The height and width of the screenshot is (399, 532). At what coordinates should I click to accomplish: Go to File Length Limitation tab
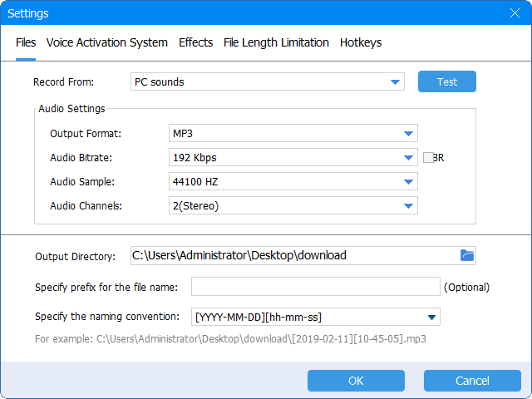[x=276, y=42]
